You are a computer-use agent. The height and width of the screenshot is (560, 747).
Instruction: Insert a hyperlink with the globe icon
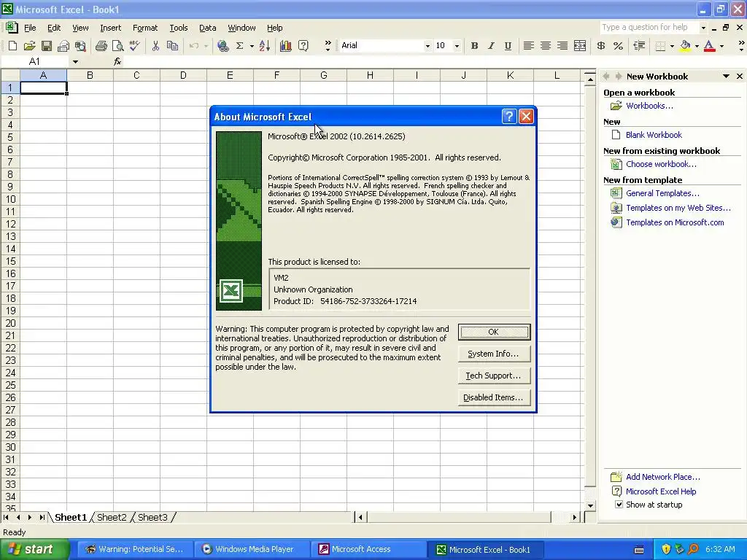click(x=222, y=46)
